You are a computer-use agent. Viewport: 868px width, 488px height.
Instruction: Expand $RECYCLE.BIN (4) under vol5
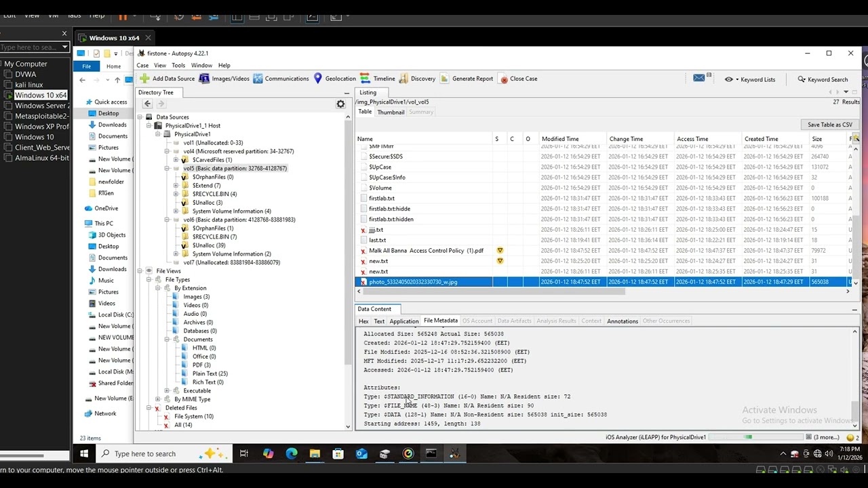point(176,194)
